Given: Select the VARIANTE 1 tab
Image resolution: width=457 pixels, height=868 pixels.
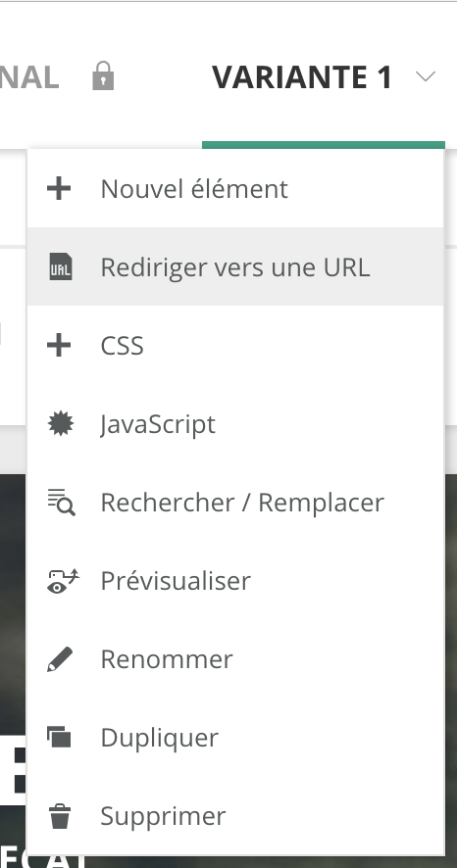Looking at the screenshot, I should click(x=302, y=77).
